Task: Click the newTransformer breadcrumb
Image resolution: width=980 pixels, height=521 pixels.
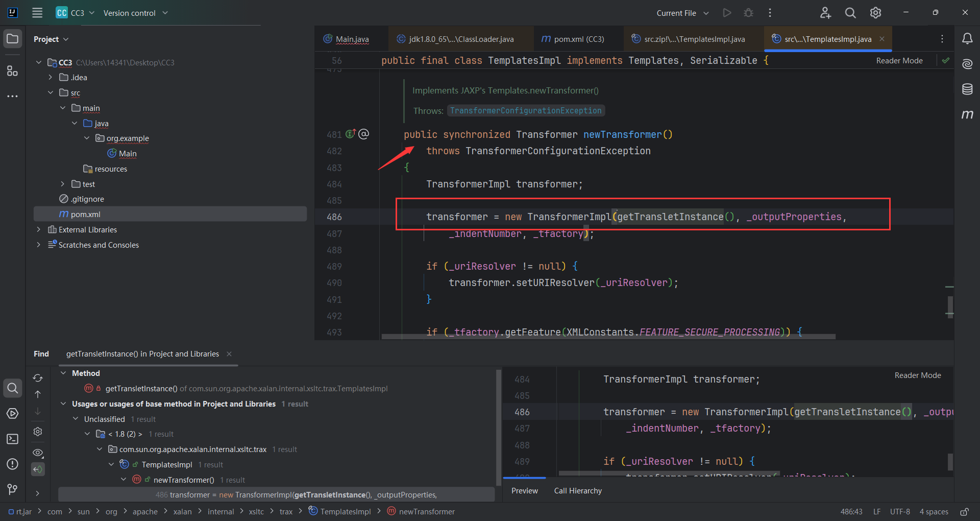Action: coord(421,511)
